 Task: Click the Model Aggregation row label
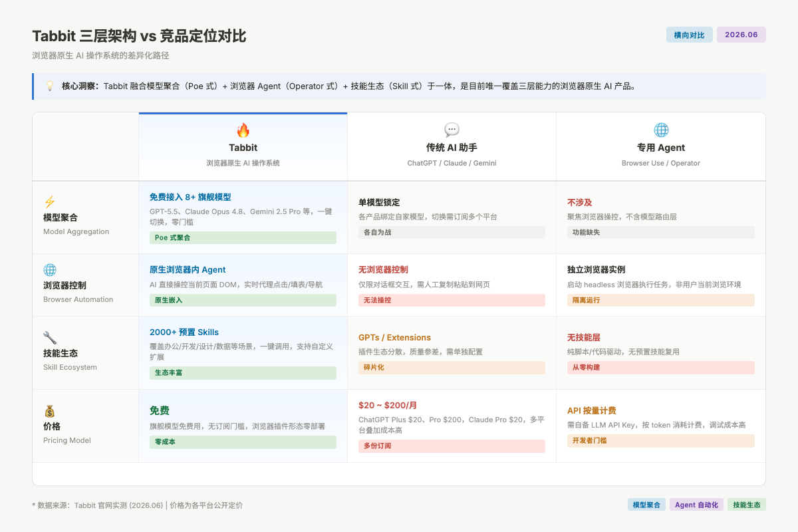tap(76, 232)
